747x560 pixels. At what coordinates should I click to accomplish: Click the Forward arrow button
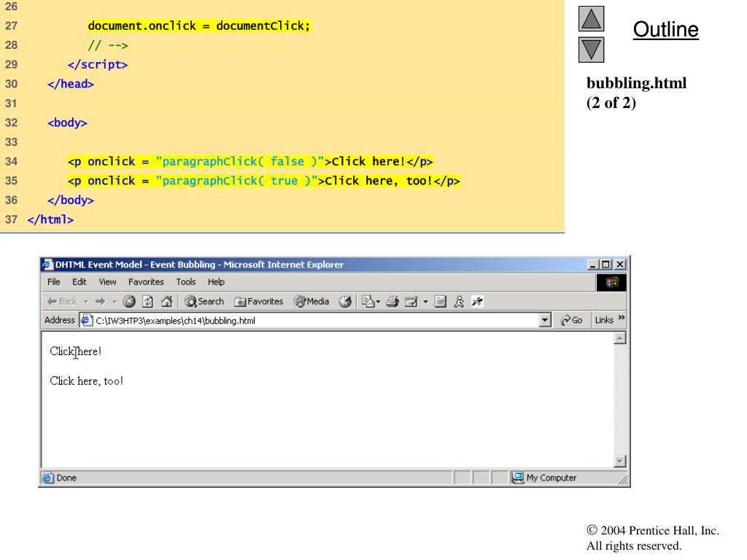pyautogui.click(x=100, y=301)
